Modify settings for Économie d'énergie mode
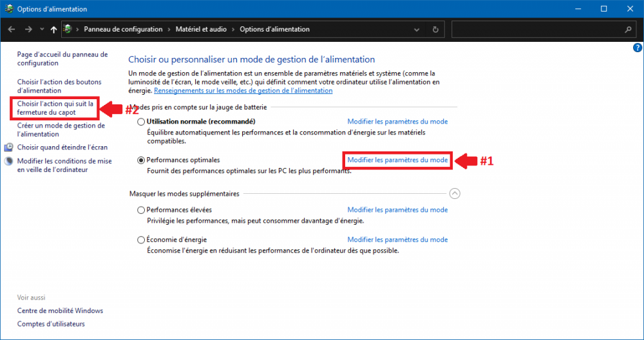Screen dimensions: 644x340 pos(397,240)
